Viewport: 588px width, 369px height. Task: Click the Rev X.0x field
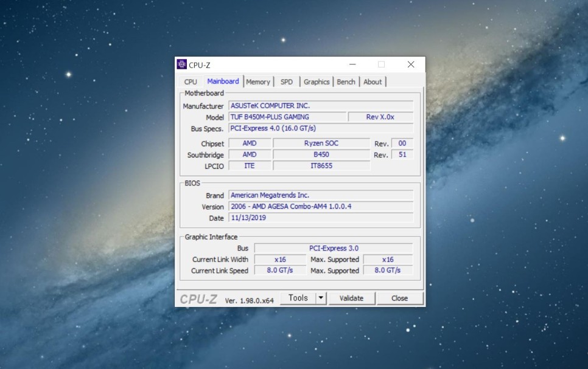tap(380, 117)
